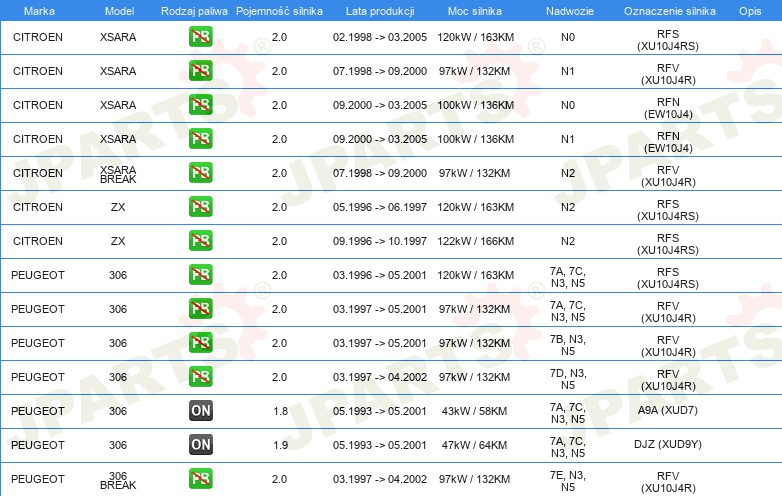Select the 306 BREAK model cell

click(x=118, y=481)
